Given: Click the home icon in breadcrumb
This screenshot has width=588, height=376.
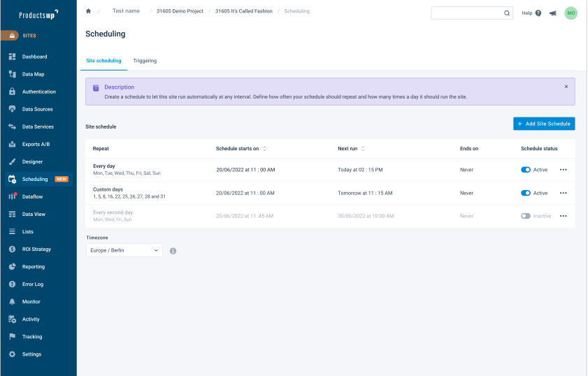Looking at the screenshot, I should coord(88,11).
